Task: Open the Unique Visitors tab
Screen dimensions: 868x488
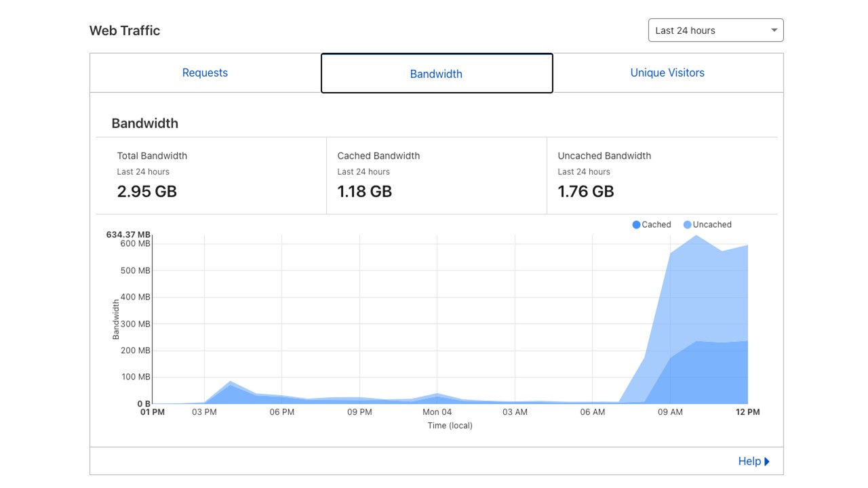Action: coord(668,73)
